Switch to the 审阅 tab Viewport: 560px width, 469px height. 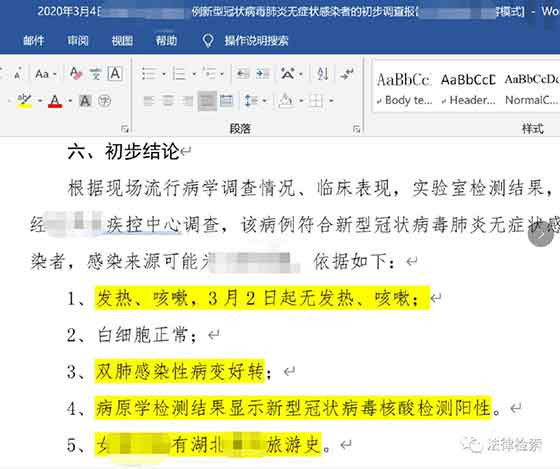(78, 40)
